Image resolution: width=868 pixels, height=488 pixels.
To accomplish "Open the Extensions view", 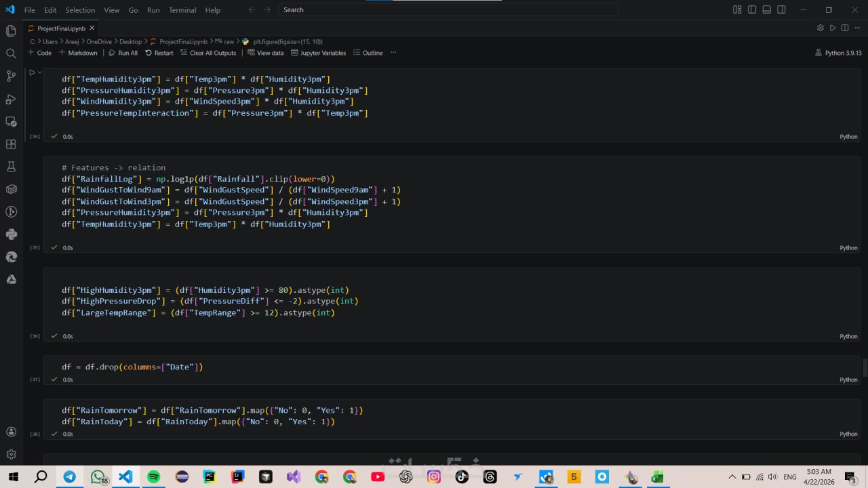I will [x=11, y=144].
